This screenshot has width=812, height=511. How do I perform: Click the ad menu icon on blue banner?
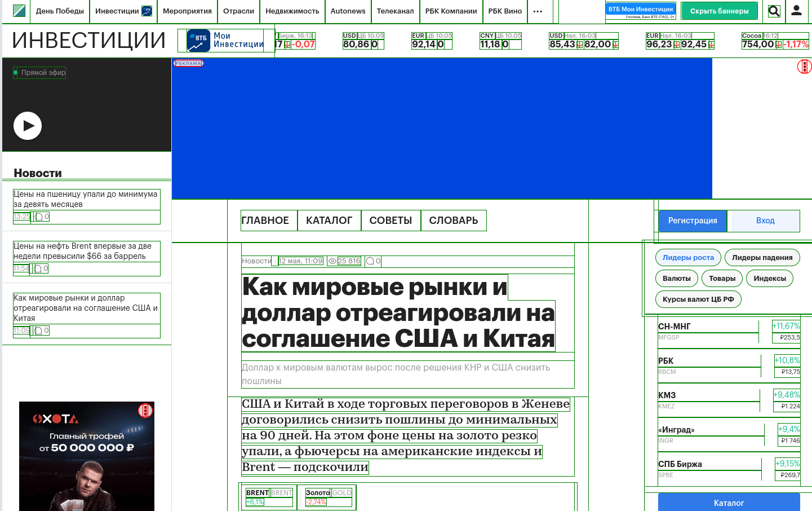[x=804, y=67]
